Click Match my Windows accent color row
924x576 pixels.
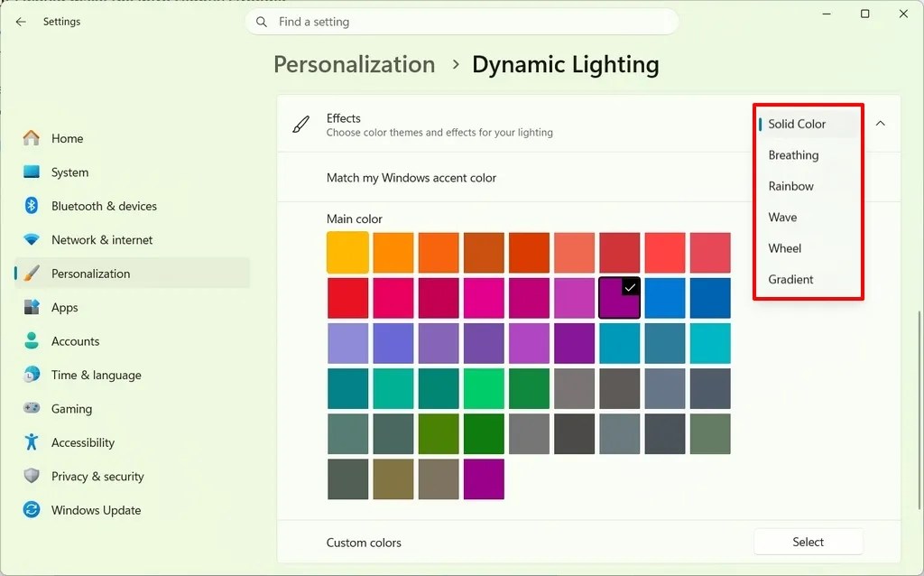point(588,178)
